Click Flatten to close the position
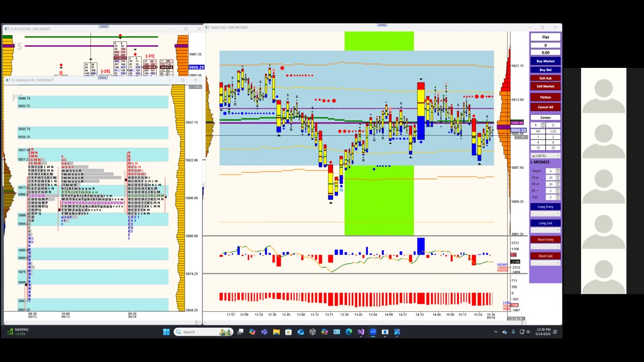This screenshot has width=644, height=362. click(545, 97)
